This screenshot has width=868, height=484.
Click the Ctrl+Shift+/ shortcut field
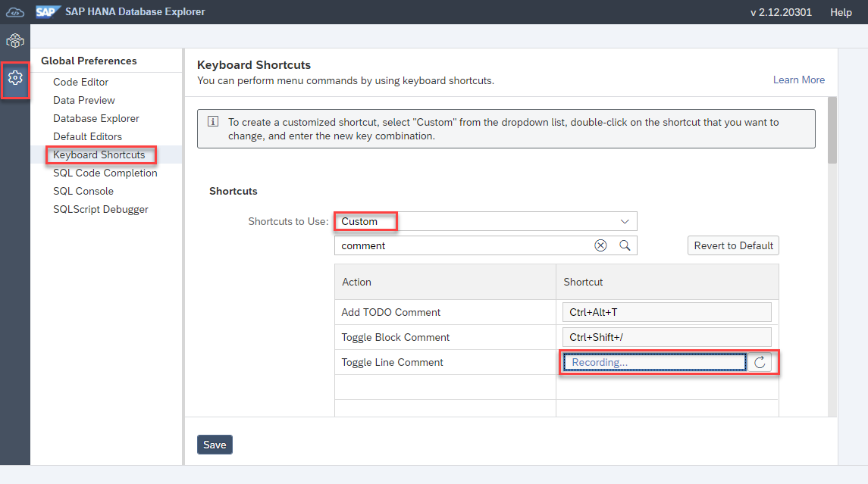tap(666, 337)
